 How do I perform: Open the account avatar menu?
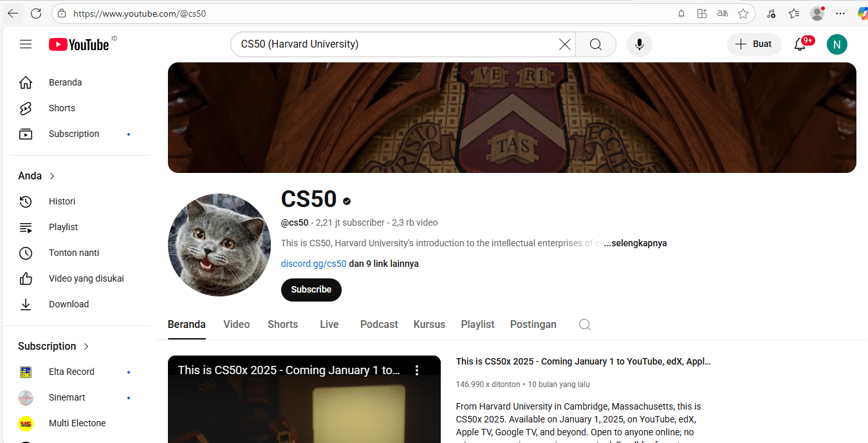point(836,44)
